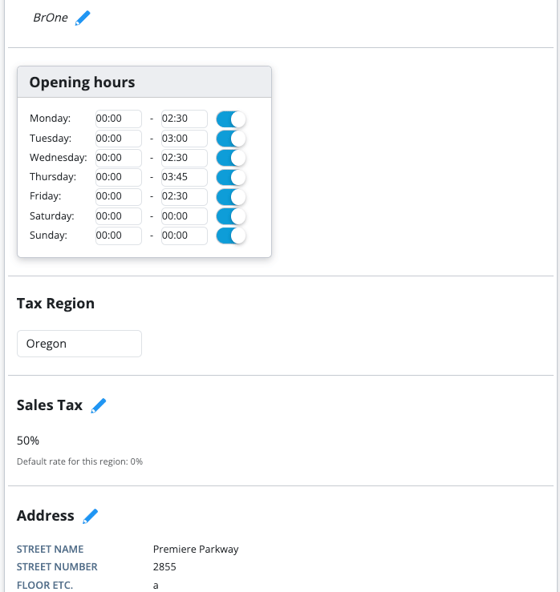Click Monday opening time field

pos(118,119)
